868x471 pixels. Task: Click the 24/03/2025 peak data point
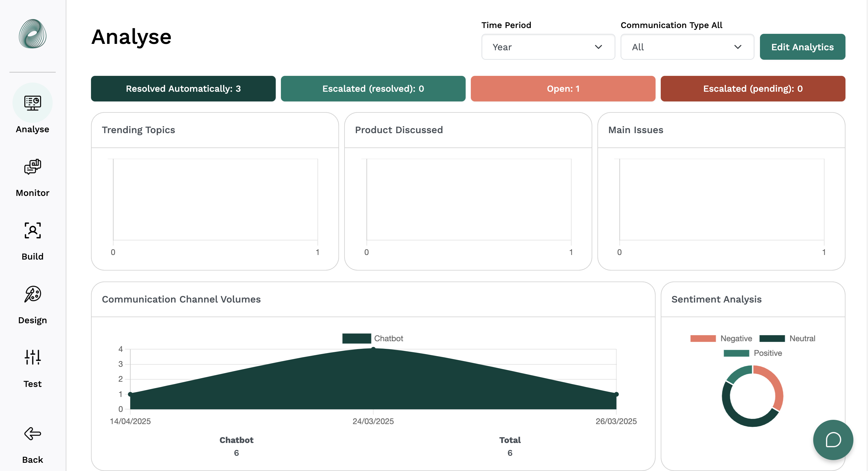coord(373,349)
